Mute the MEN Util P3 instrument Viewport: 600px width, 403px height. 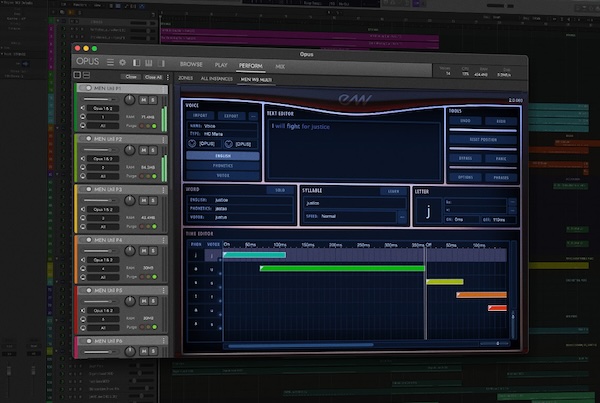tap(143, 201)
